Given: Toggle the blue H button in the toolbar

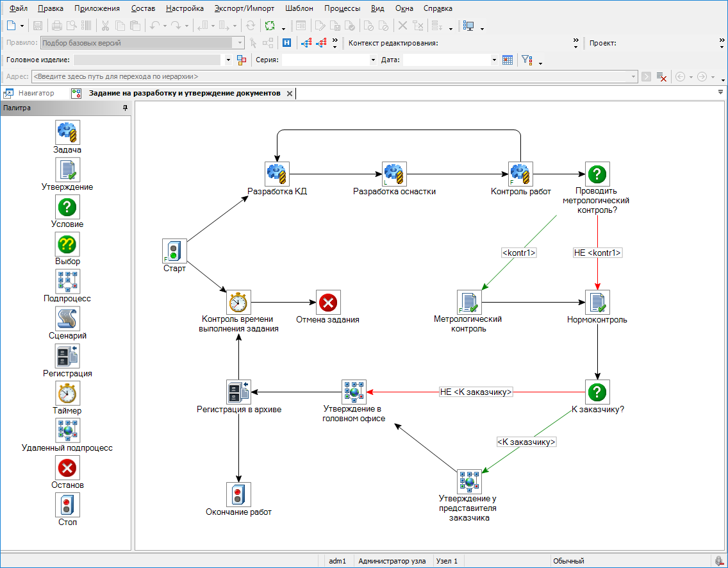Looking at the screenshot, I should (287, 43).
